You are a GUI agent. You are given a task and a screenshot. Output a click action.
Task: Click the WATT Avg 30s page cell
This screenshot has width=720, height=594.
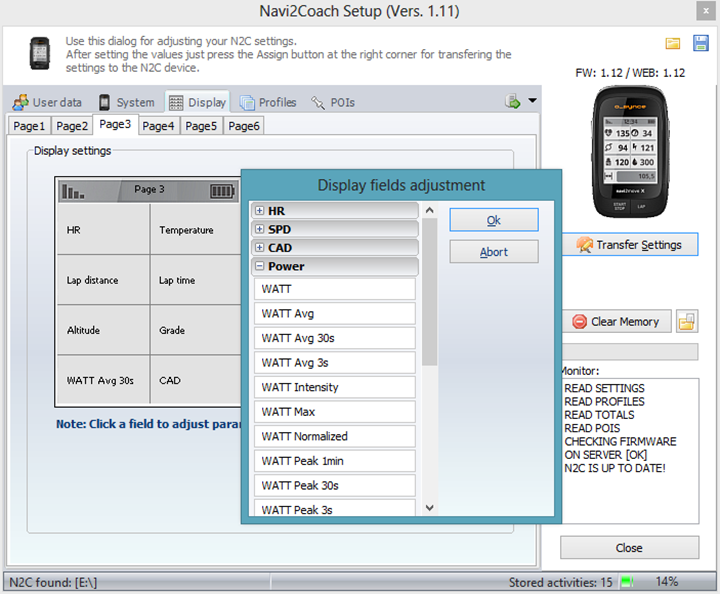[103, 381]
